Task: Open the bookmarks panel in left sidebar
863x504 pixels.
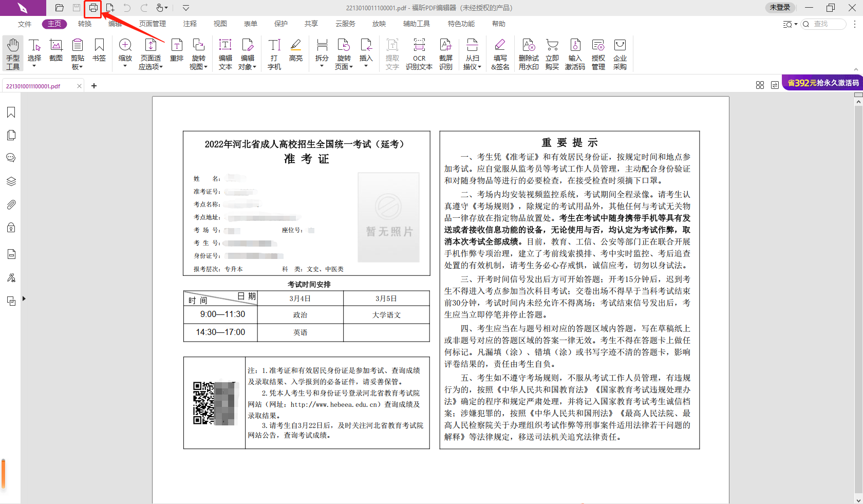Action: [x=11, y=113]
